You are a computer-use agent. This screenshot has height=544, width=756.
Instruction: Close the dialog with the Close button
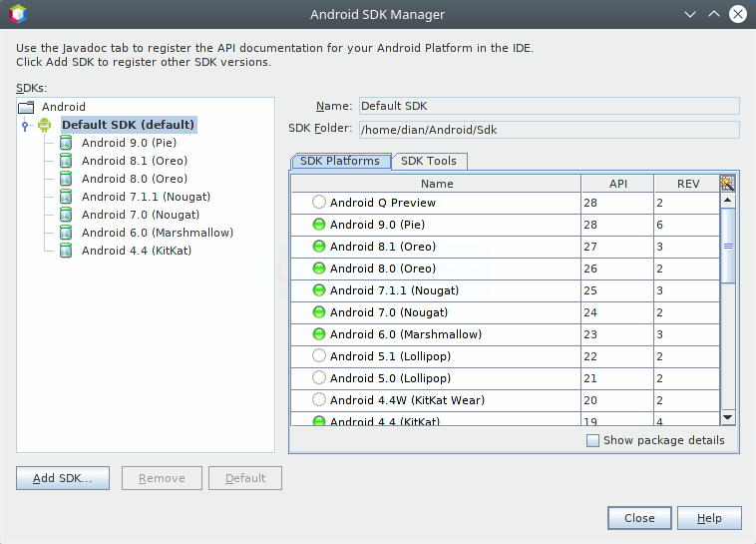point(639,518)
